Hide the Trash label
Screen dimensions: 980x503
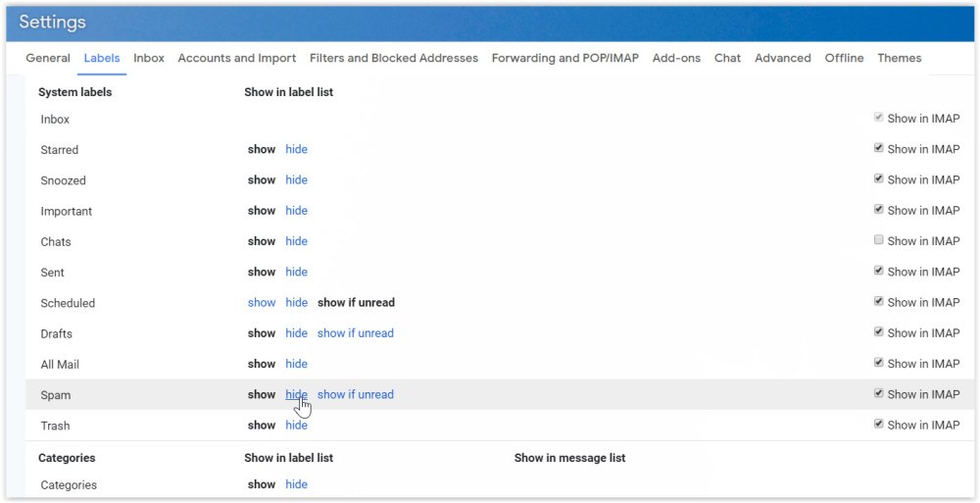[296, 426]
